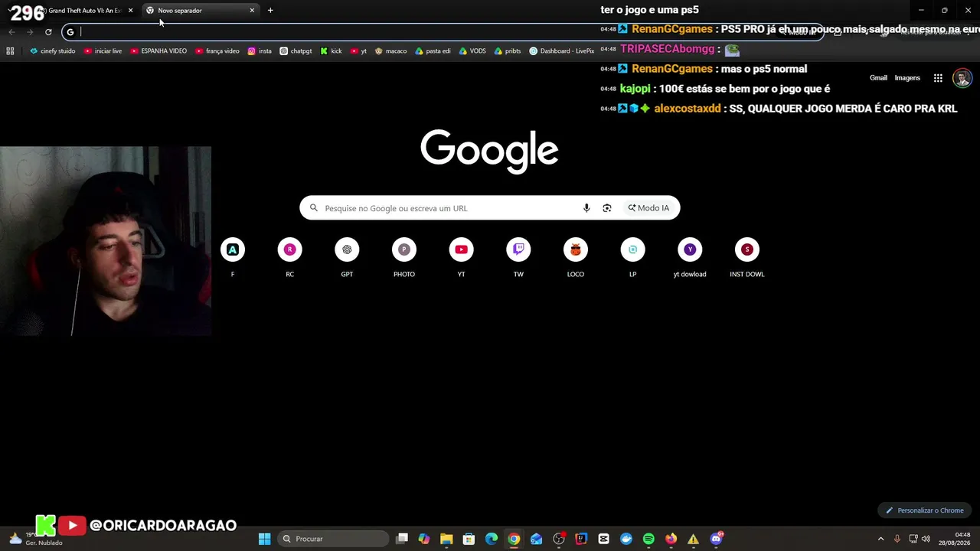Open the yt bookmark
980x551 pixels.
tap(359, 51)
